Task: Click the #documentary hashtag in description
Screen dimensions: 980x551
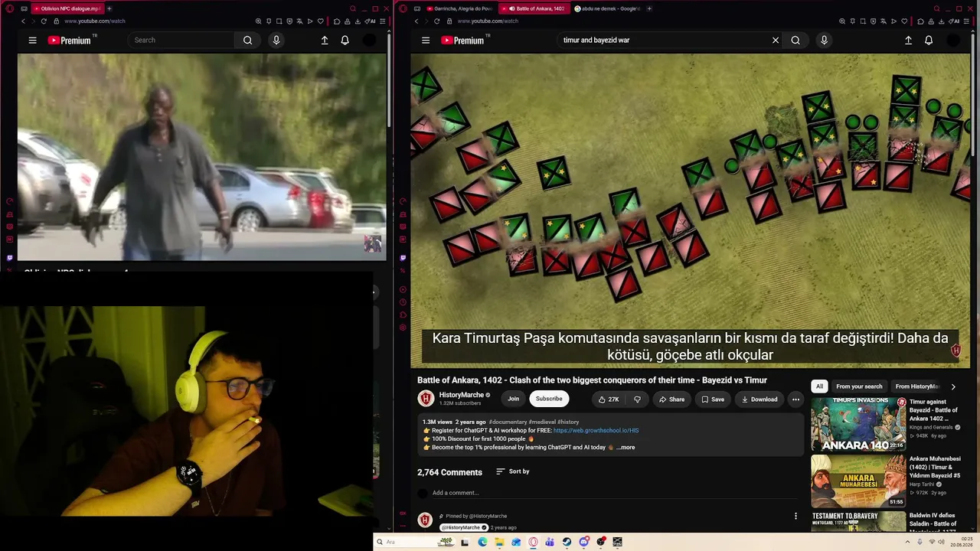Action: point(509,422)
